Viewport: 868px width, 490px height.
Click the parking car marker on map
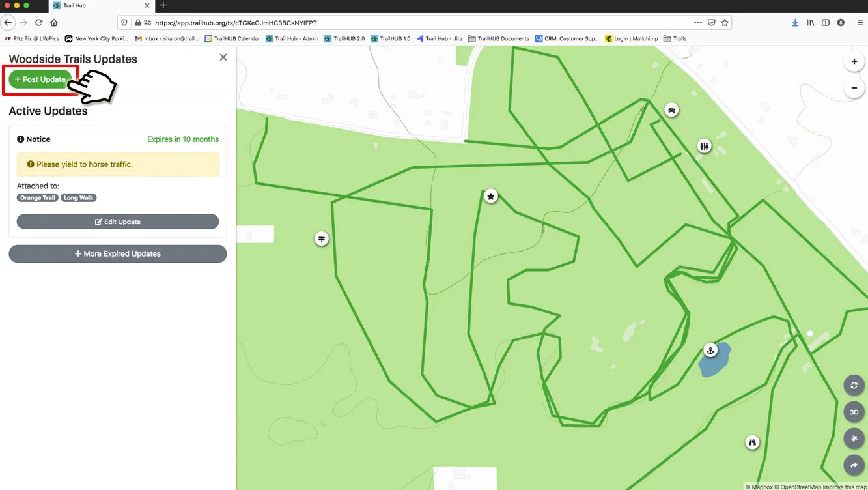click(x=671, y=109)
